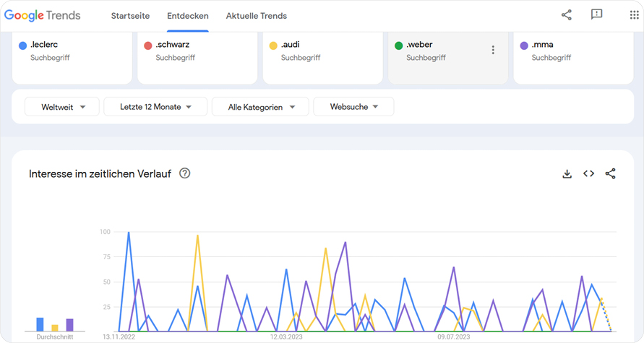Viewport: 644px width, 343px height.
Task: Edit the .leclerc search term
Action: coord(44,45)
